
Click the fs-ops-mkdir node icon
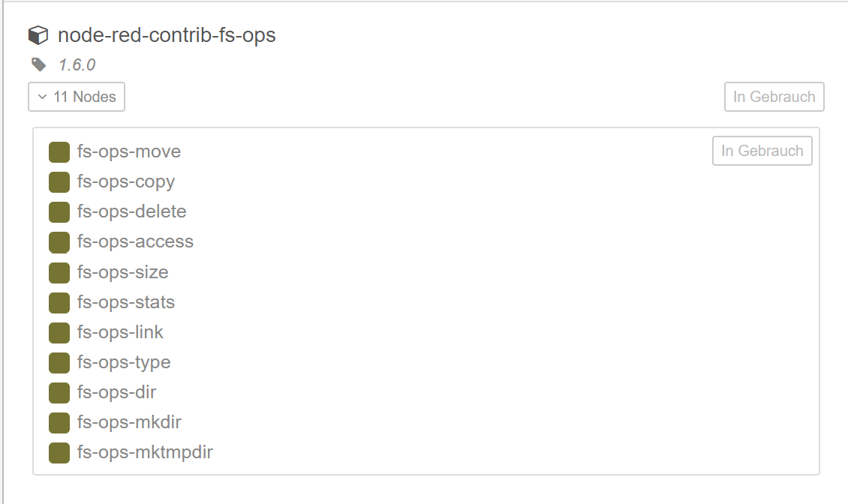tap(59, 422)
